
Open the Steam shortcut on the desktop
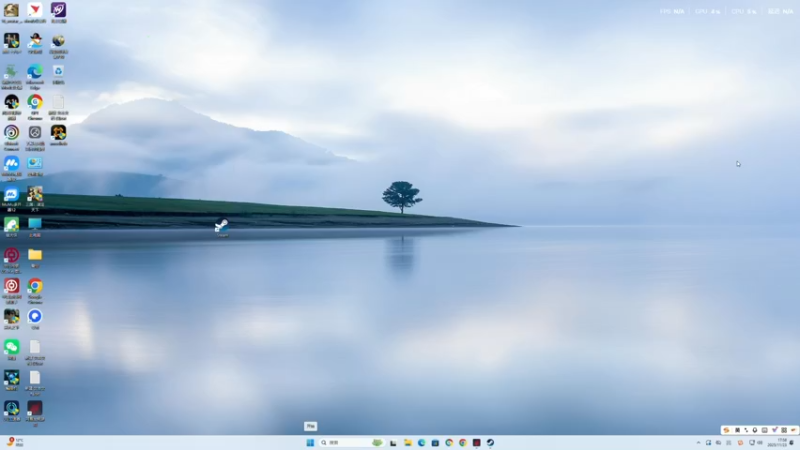pos(221,227)
